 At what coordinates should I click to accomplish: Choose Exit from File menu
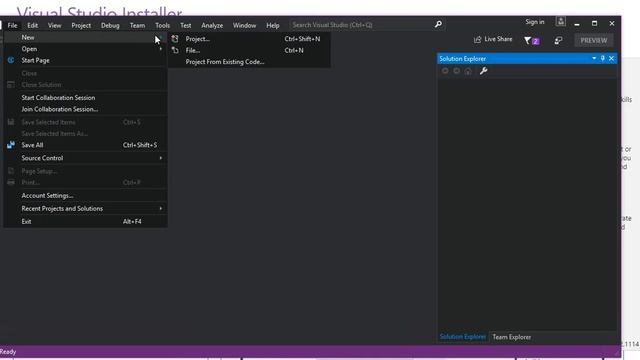point(85,222)
